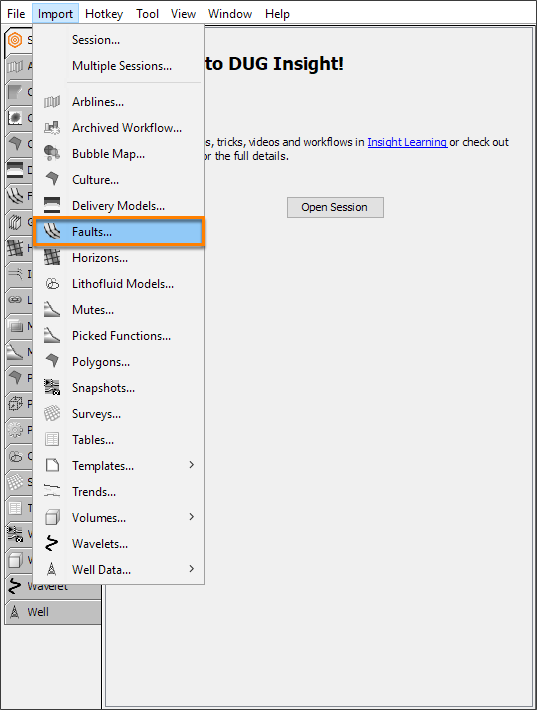Expand the Volumes submenu arrow
This screenshot has width=537, height=710.
coord(192,517)
